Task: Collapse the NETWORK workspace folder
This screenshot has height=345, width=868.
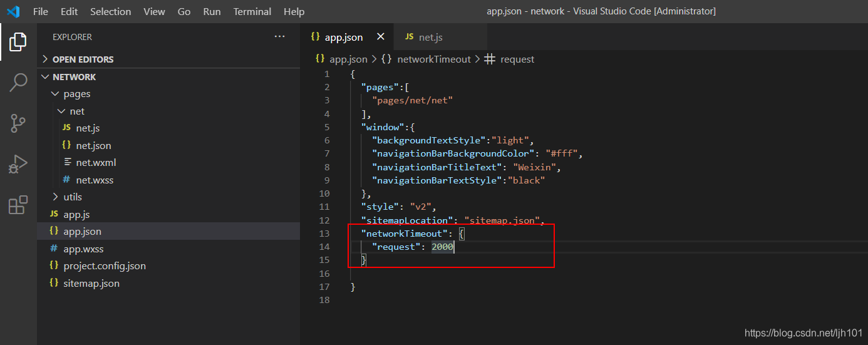Action: coord(168,77)
